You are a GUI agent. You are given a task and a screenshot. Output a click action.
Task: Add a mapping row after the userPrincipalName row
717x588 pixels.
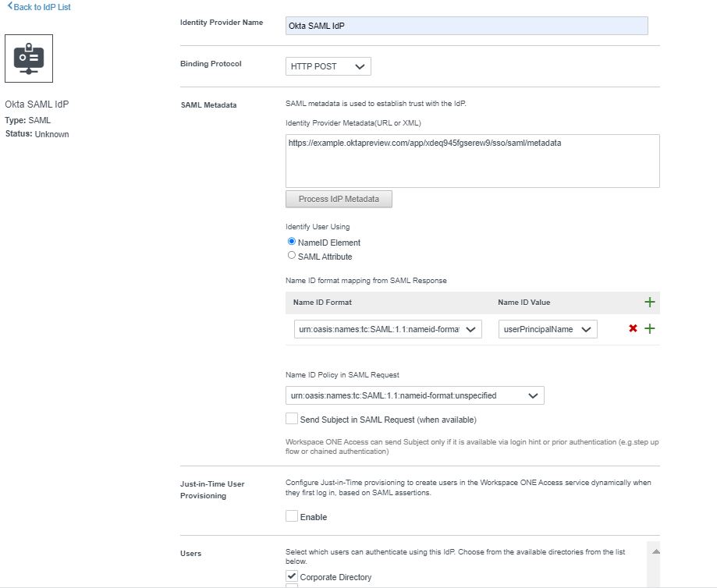(649, 328)
